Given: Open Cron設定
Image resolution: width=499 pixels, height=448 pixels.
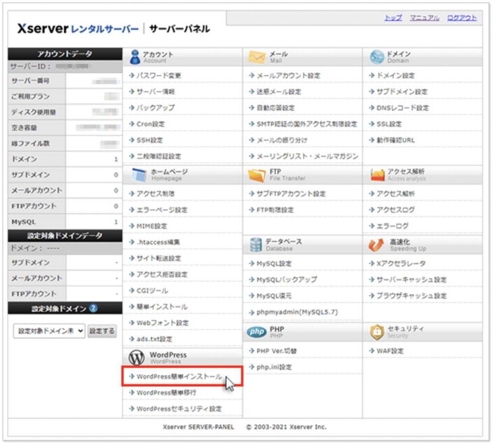Looking at the screenshot, I should pos(151,124).
